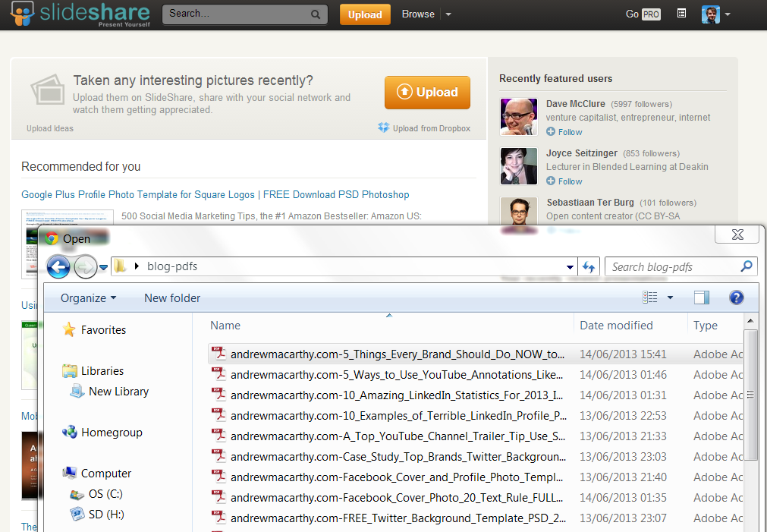Click the plus icon to follow Joyce Seitzinger
This screenshot has width=767, height=532.
click(x=551, y=181)
